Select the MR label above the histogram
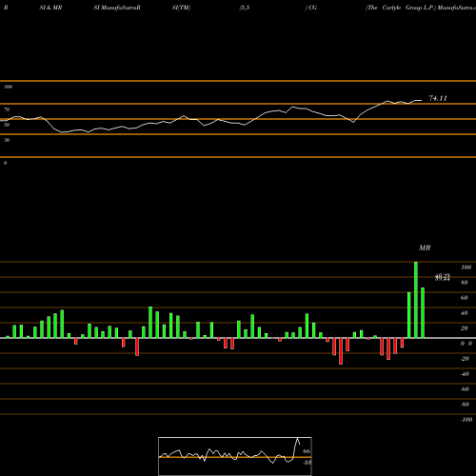This screenshot has height=476, width=476. click(425, 248)
